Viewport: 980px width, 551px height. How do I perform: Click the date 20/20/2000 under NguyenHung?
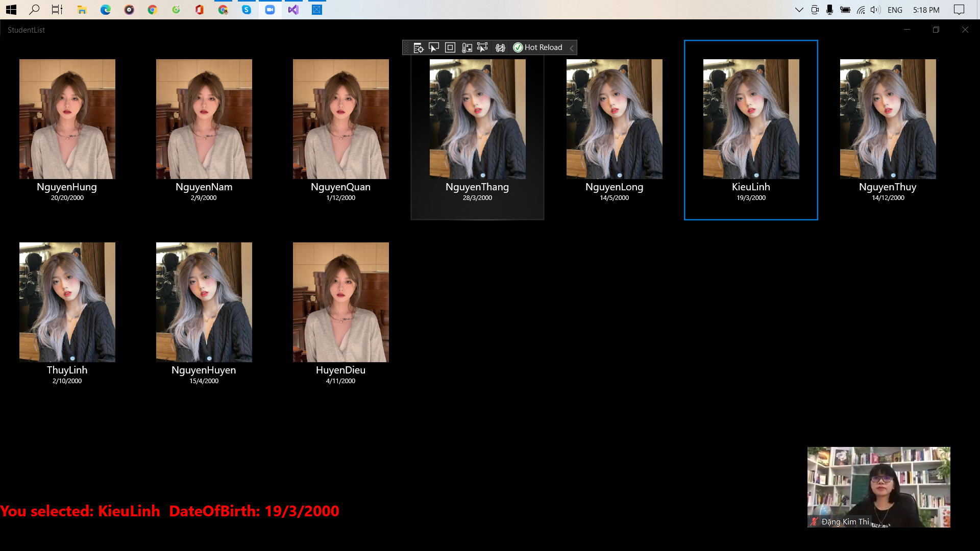[67, 198]
